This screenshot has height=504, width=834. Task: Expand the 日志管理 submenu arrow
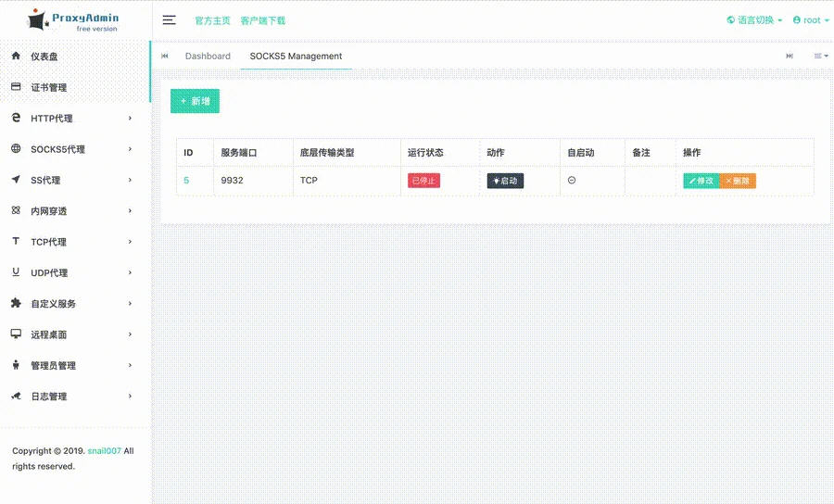tap(130, 396)
